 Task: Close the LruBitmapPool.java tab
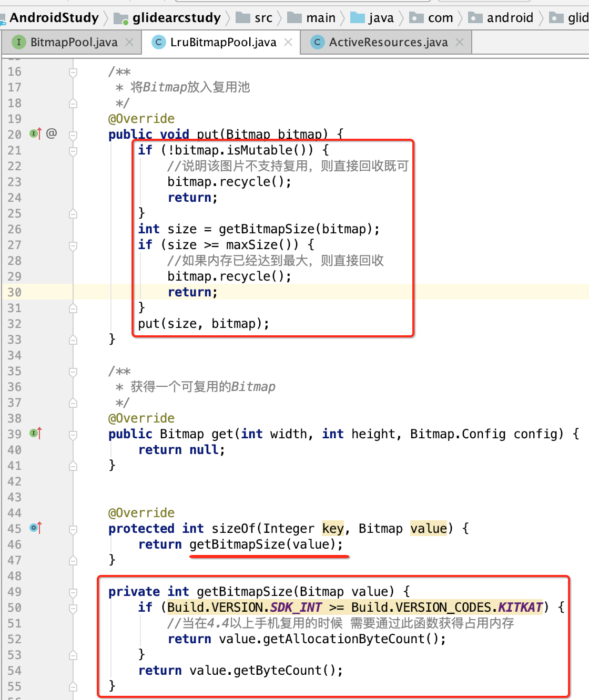[x=288, y=42]
